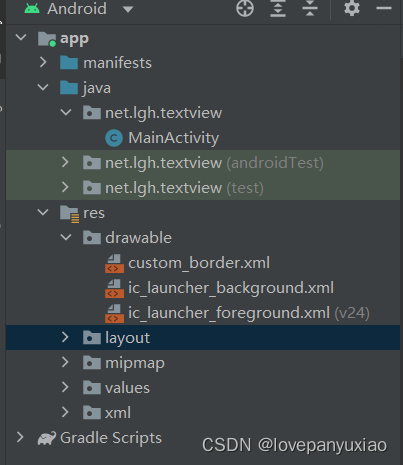Click the app module folder icon
Viewport: 403px width, 465px height.
[x=47, y=39]
